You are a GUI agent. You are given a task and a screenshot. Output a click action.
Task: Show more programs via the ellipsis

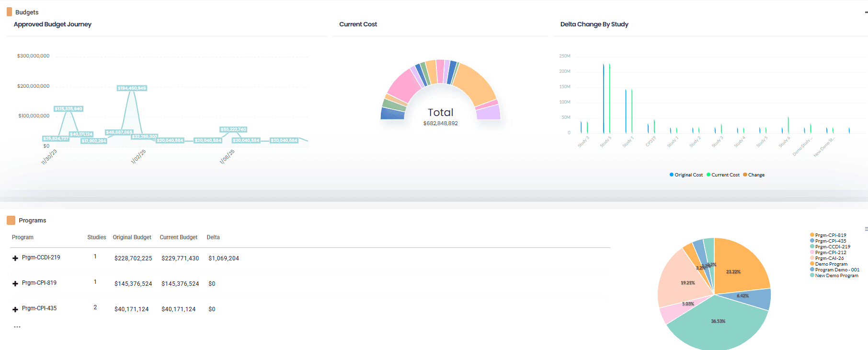17,327
